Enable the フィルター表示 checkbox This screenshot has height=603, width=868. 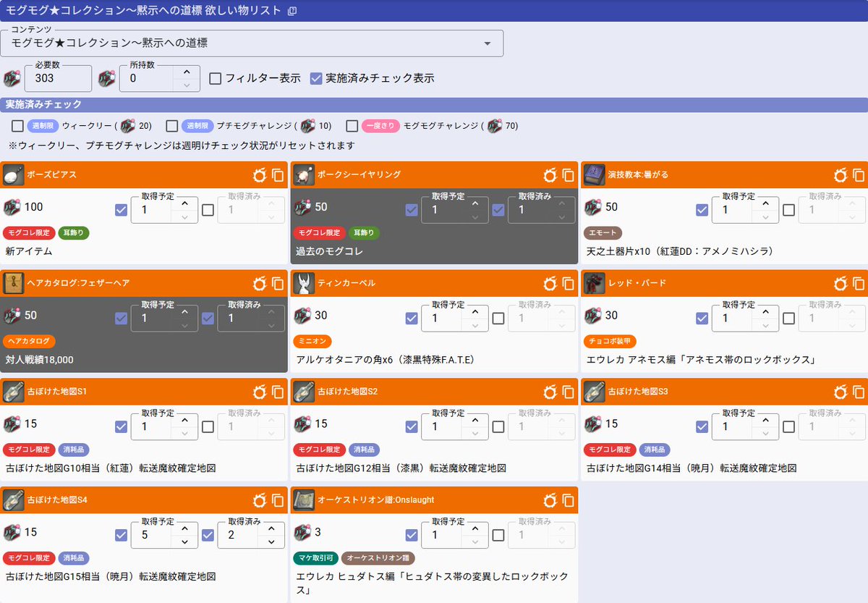(x=215, y=78)
